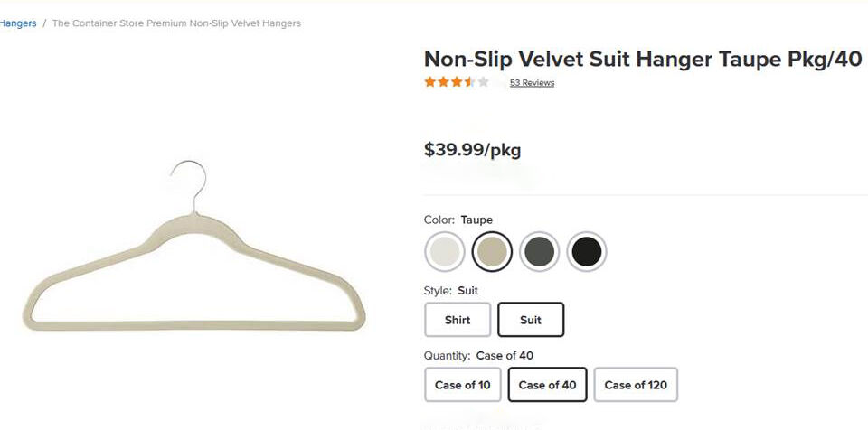Click the "Quantity: Case of 40" label
This screenshot has height=430, width=868.
pyautogui.click(x=478, y=356)
